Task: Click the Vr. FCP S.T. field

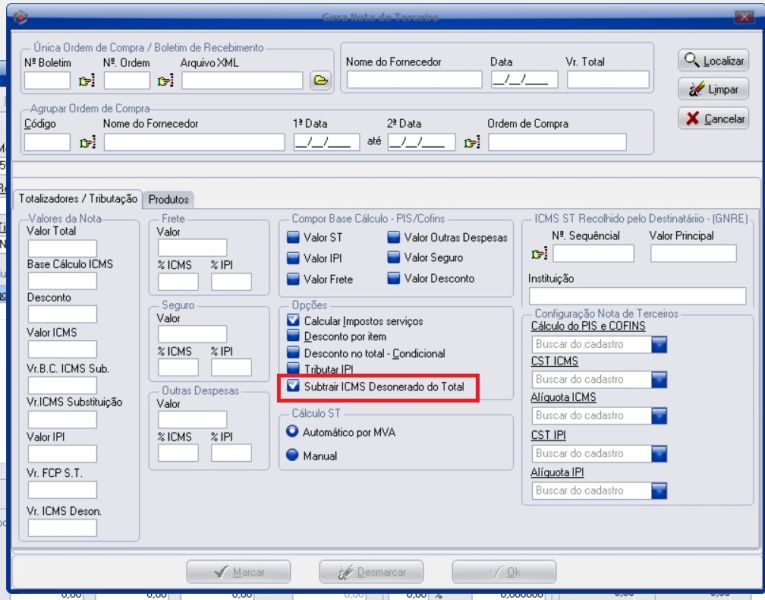Action: pos(62,490)
